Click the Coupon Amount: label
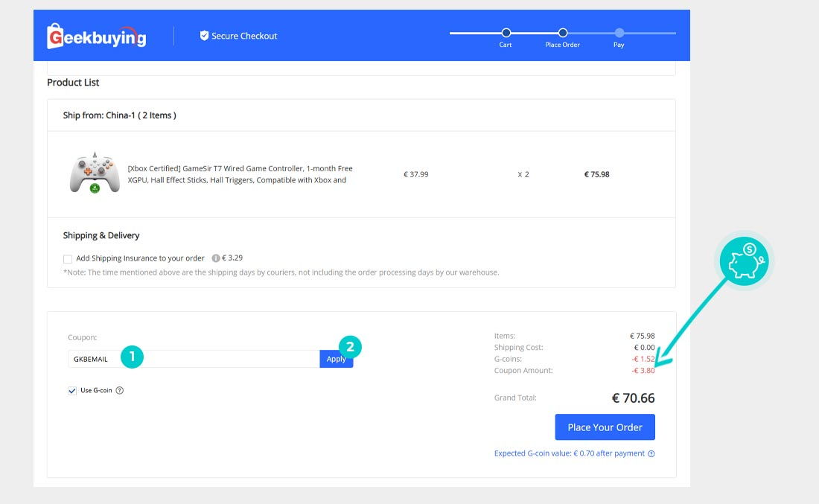The image size is (819, 504). 523,371
